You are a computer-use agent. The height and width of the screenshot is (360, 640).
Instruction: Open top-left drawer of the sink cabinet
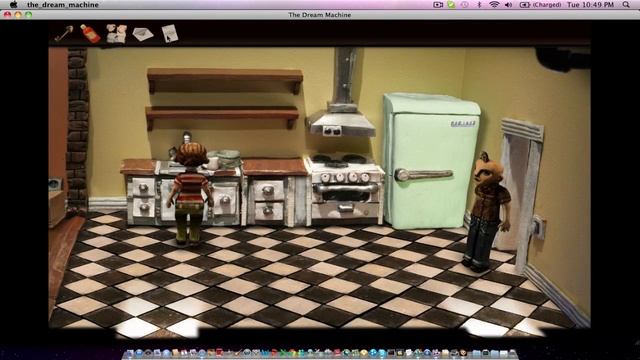pyautogui.click(x=143, y=188)
